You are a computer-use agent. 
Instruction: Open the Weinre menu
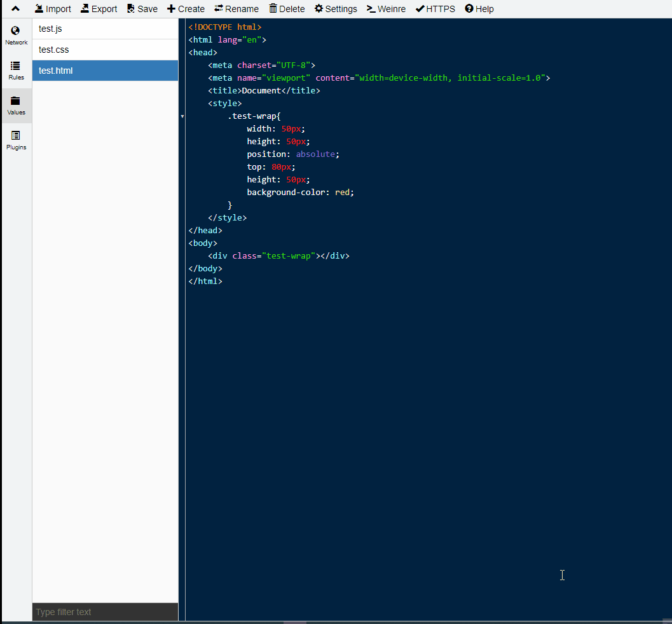[386, 8]
